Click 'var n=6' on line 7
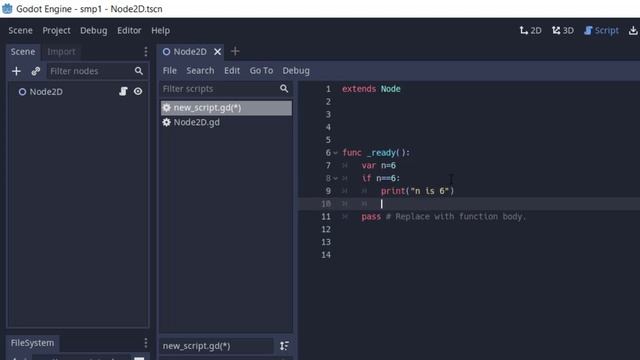 pos(378,166)
